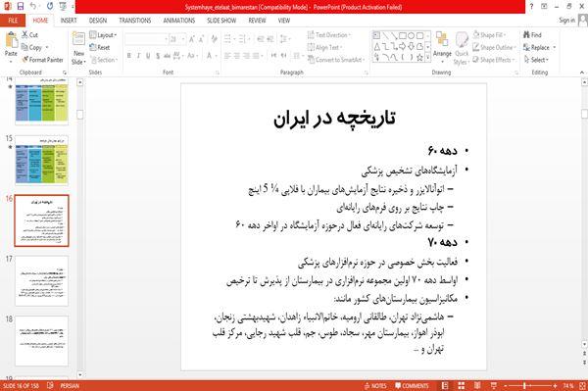Click the Undo arrow in the quick access bar
The image size is (588, 391).
(33, 7)
